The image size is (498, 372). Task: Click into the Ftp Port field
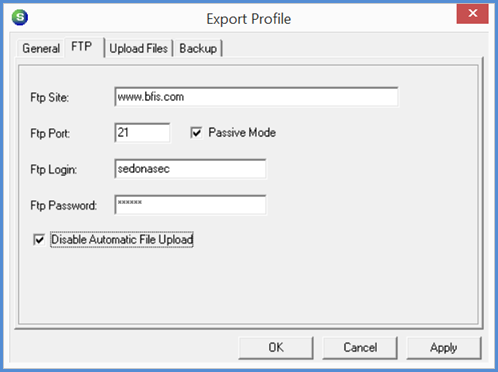pyautogui.click(x=142, y=133)
